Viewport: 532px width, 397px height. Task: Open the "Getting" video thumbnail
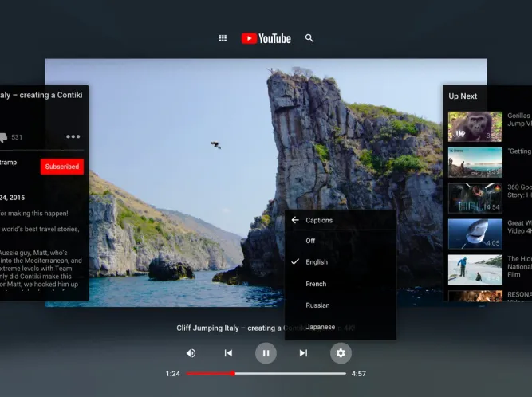click(x=475, y=163)
